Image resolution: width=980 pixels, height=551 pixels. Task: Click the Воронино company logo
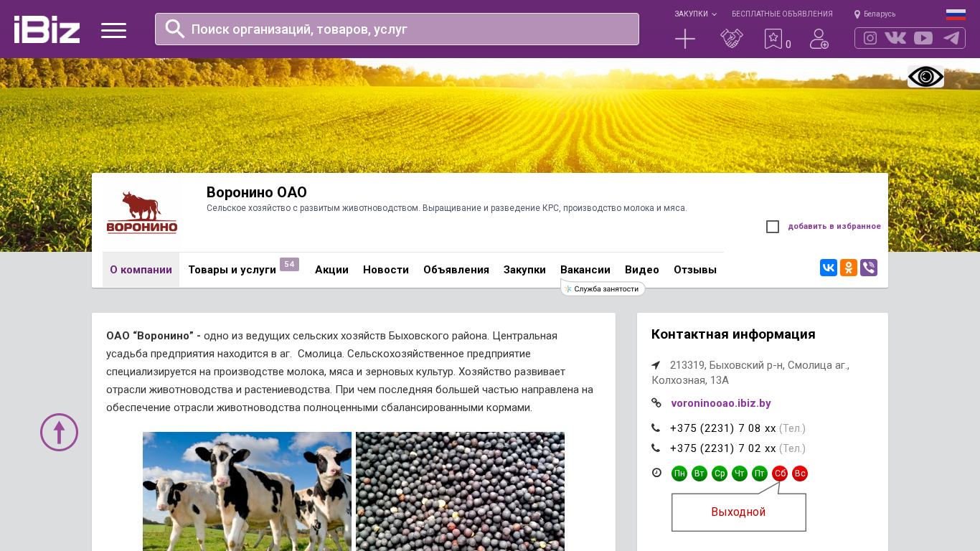point(142,213)
